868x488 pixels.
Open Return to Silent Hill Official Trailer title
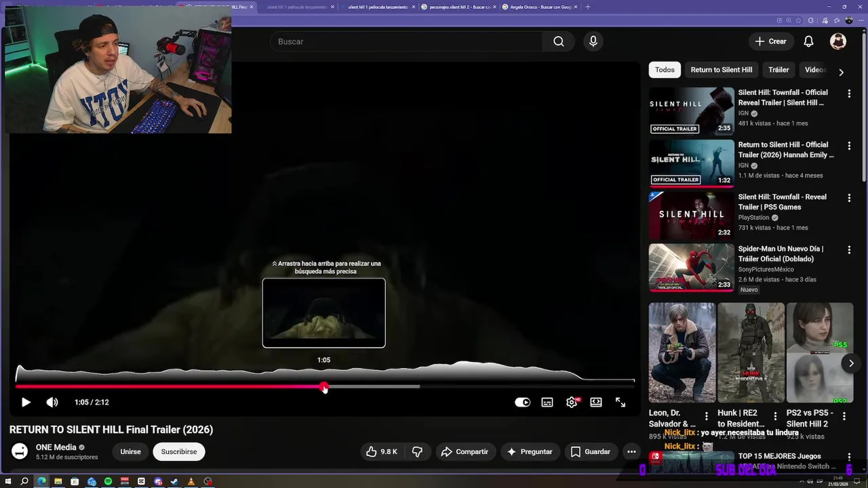[x=786, y=150]
